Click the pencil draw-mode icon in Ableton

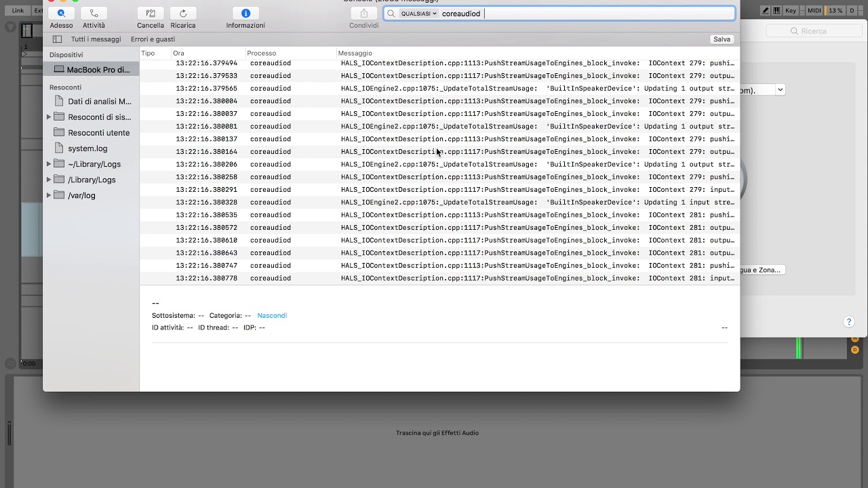766,10
